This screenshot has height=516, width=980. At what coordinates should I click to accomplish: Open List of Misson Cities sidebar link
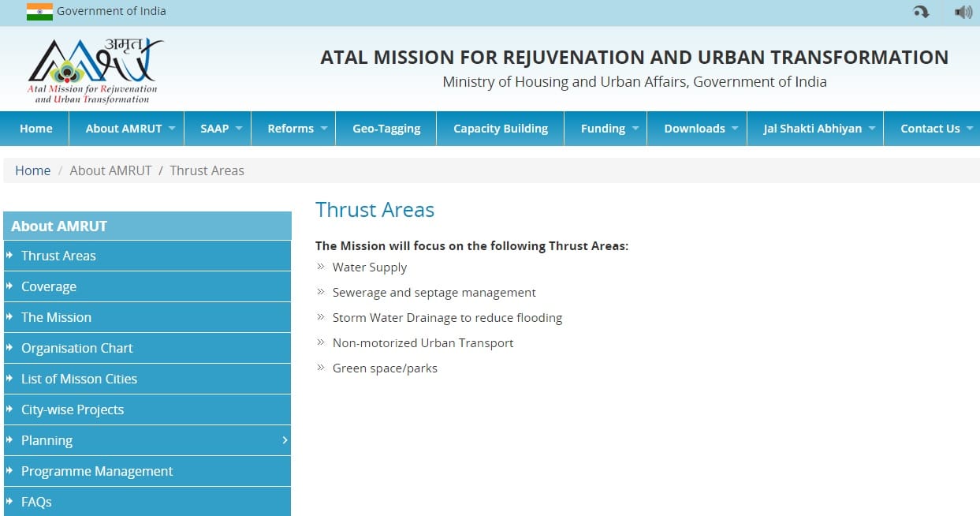147,379
